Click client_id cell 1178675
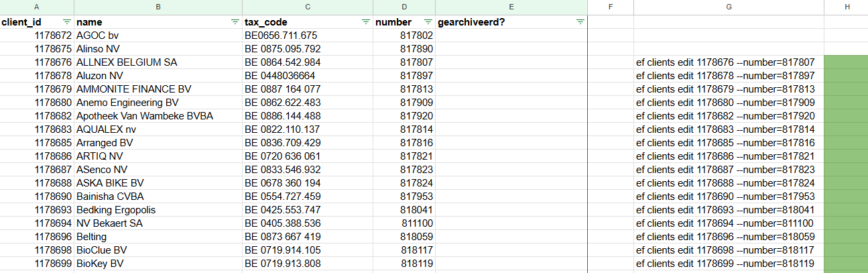 [x=37, y=49]
